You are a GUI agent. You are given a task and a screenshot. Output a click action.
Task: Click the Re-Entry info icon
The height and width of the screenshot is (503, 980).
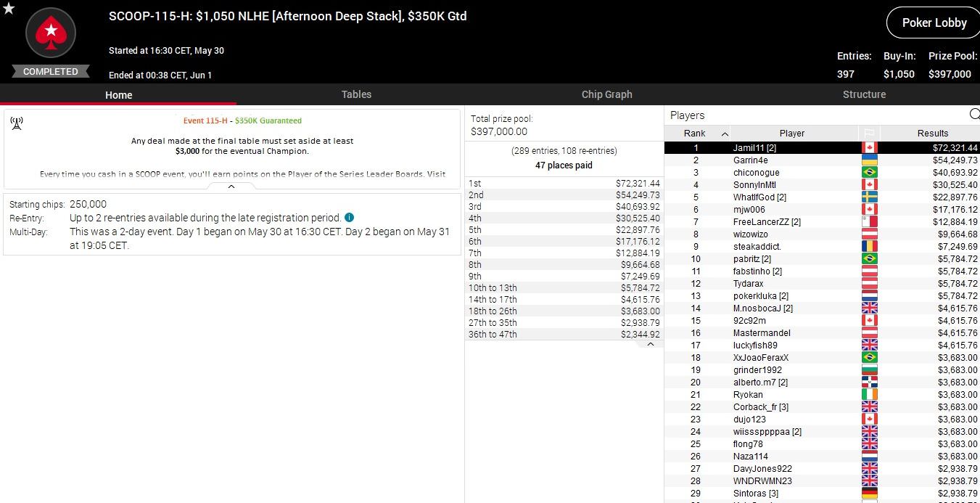[x=349, y=218]
